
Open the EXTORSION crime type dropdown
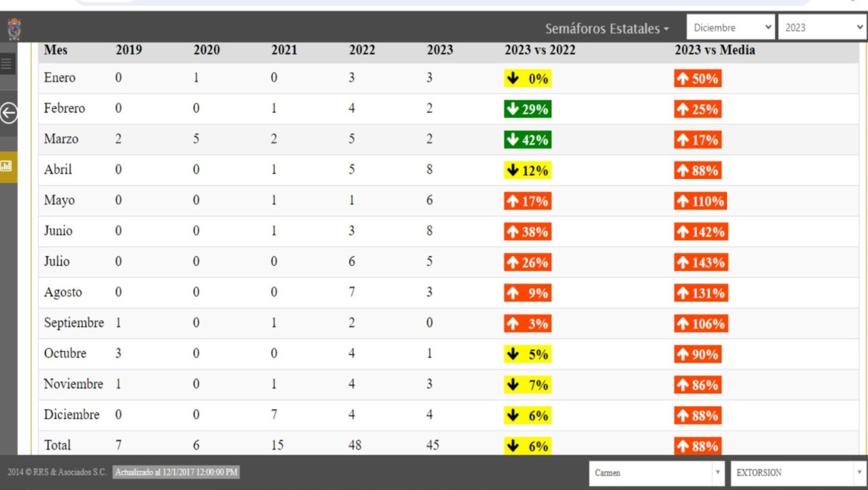798,472
